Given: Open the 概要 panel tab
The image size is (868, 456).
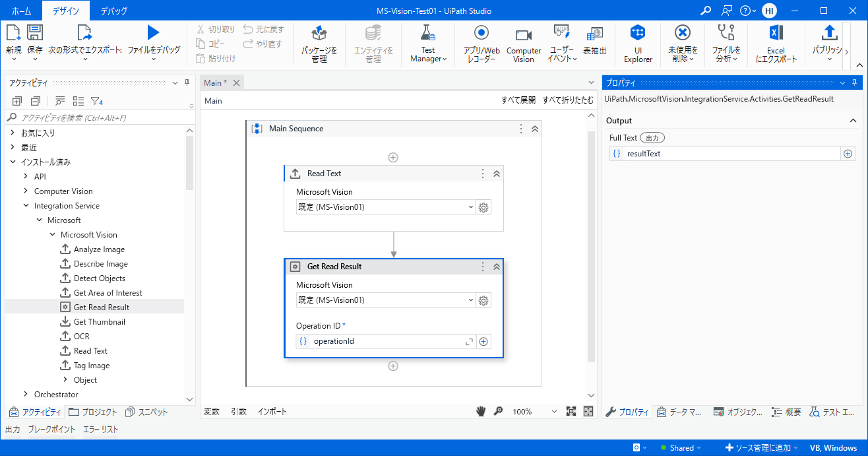Looking at the screenshot, I should coord(786,412).
